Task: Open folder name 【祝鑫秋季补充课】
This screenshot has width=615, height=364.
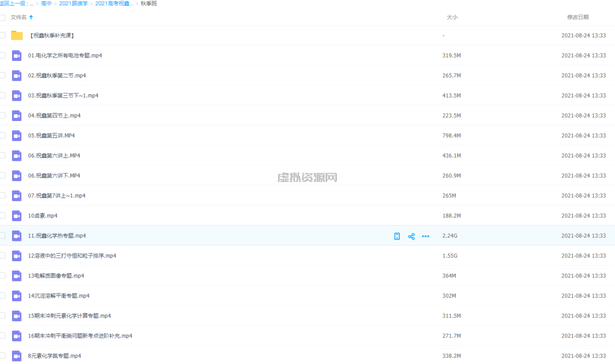Action: [51, 35]
